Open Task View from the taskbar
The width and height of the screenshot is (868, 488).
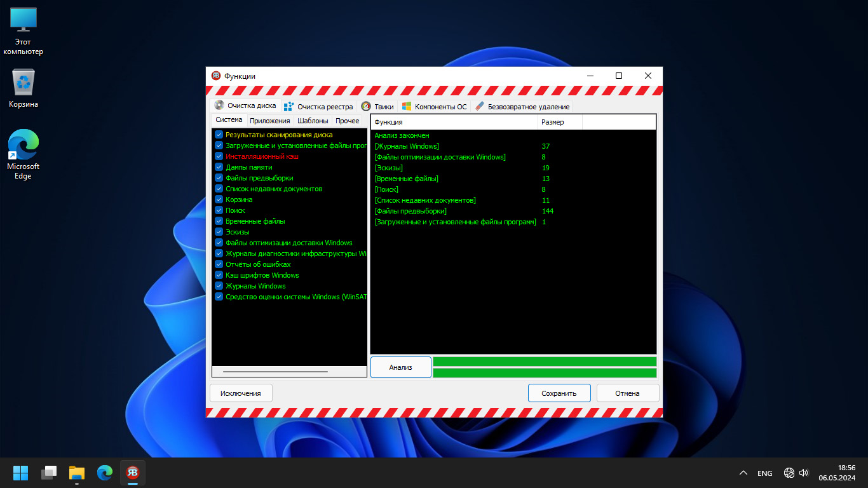pyautogui.click(x=49, y=473)
